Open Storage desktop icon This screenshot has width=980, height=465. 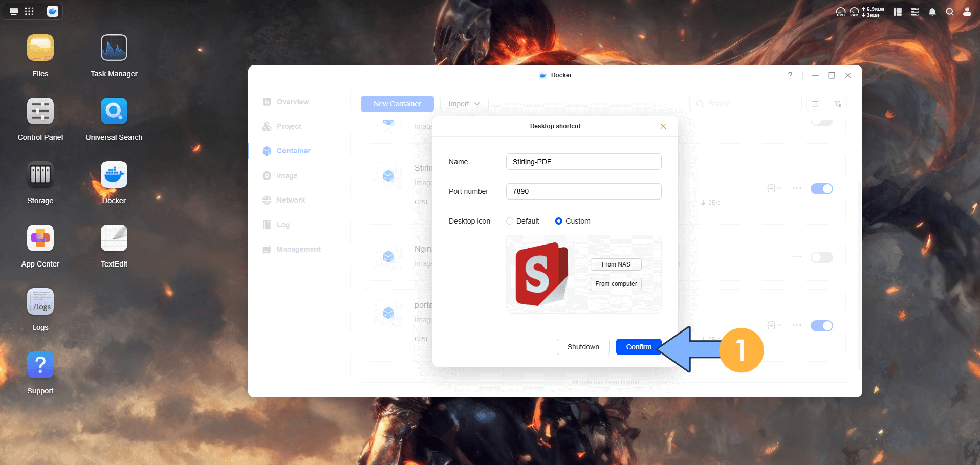tap(40, 175)
